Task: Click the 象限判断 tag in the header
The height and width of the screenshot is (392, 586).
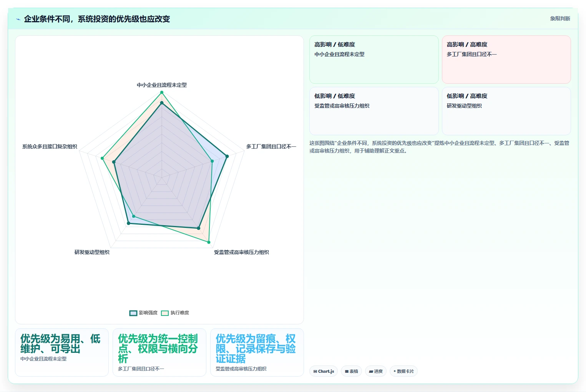Action: [560, 18]
